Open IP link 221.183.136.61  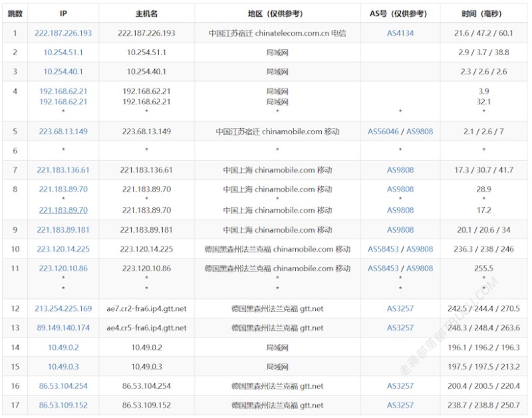click(63, 170)
